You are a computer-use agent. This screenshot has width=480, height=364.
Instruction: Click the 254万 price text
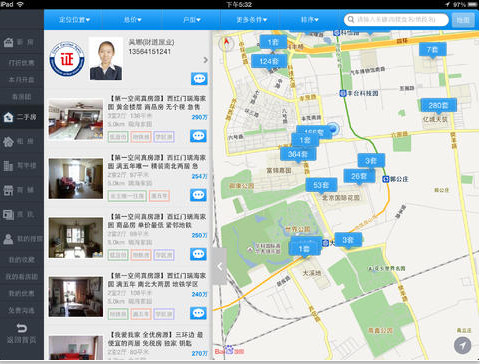[199, 176]
